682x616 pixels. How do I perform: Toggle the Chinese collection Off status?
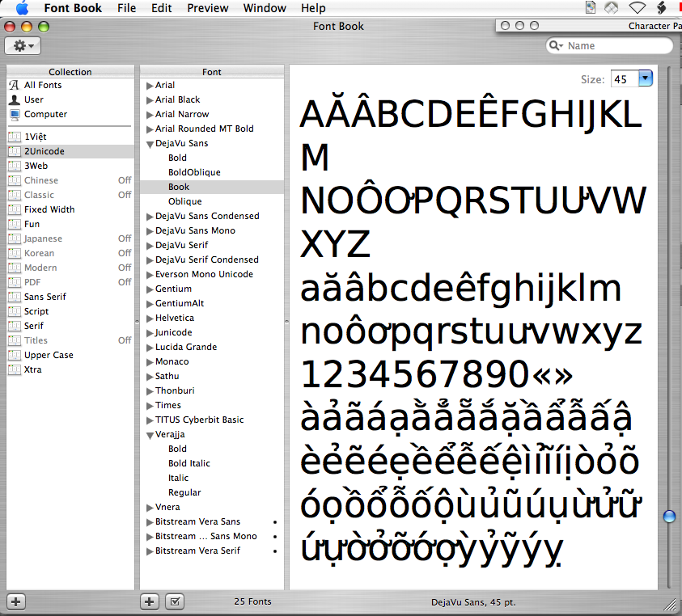(x=125, y=180)
